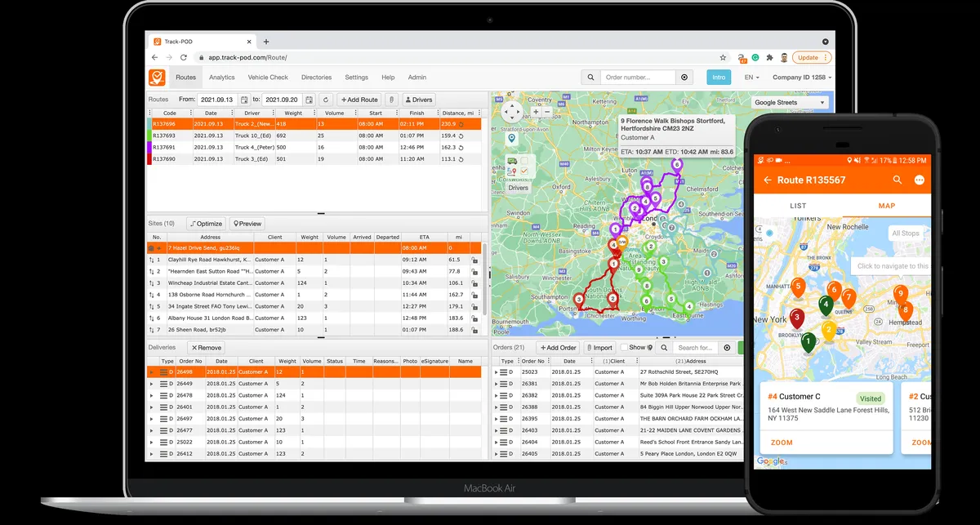
Task: Click the Add Order button
Action: pyautogui.click(x=559, y=347)
